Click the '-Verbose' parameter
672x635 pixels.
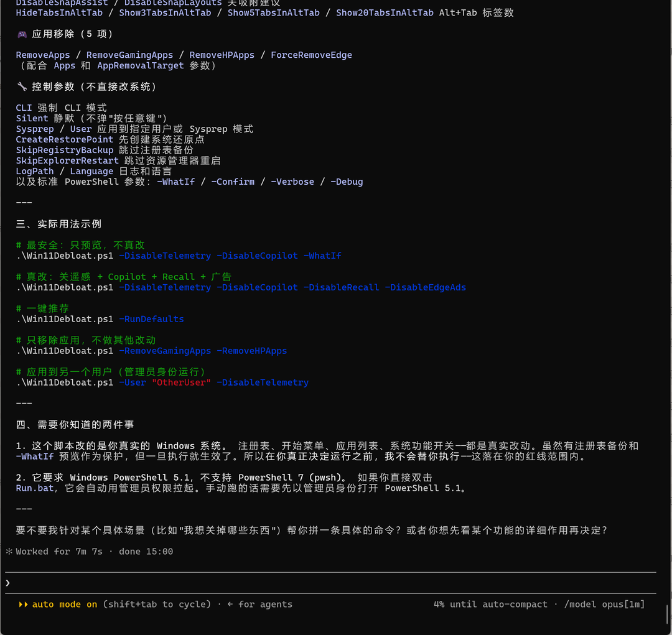[292, 182]
